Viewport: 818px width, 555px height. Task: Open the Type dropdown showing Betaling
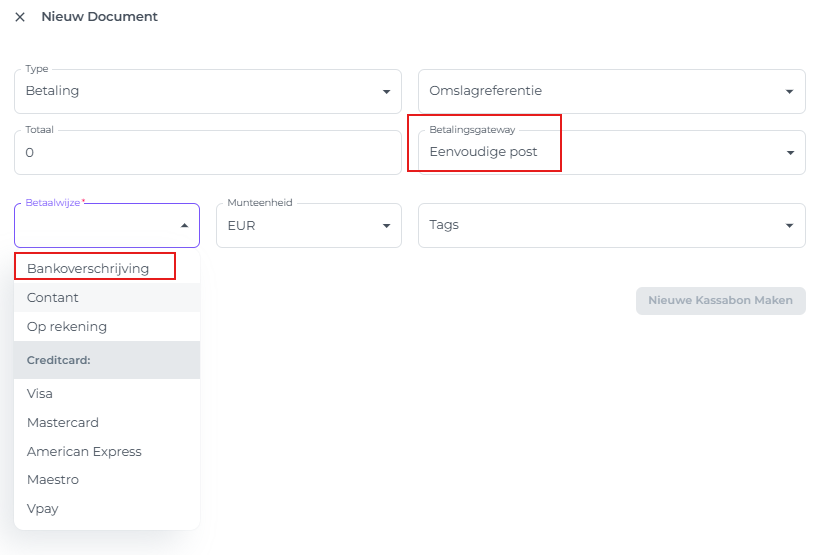pos(200,91)
